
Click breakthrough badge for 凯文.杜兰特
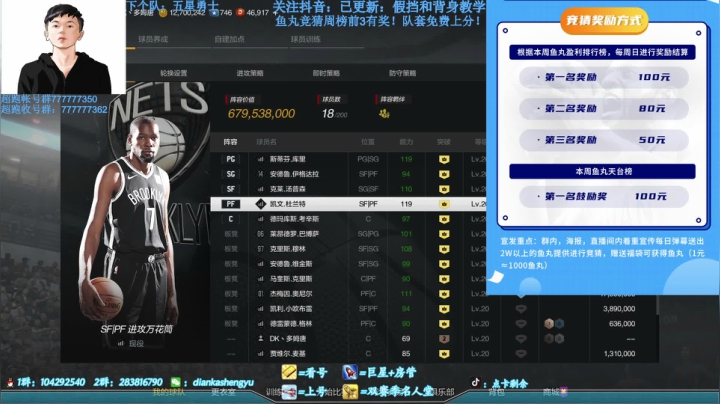444,204
